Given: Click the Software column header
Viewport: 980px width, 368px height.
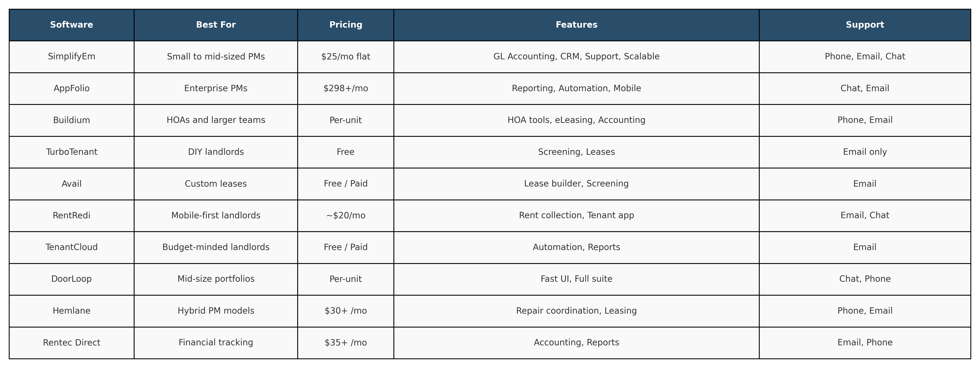Looking at the screenshot, I should click(71, 25).
